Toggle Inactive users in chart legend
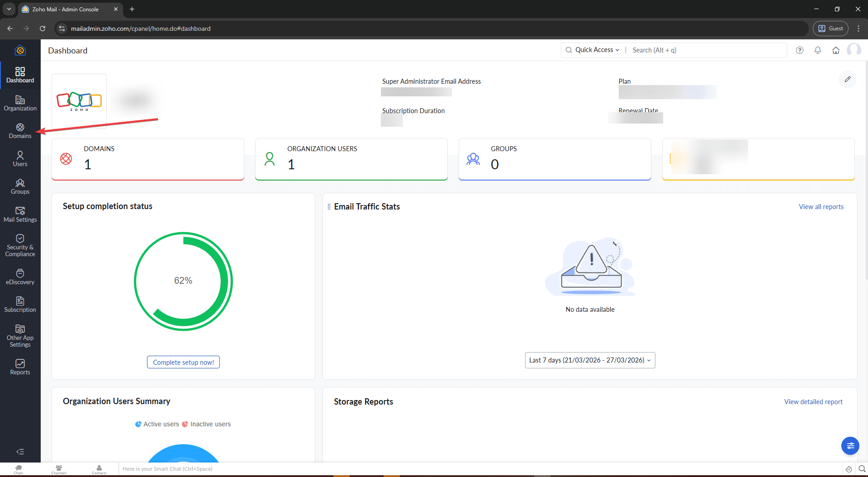Viewport: 868px width, 477px height. point(206,424)
